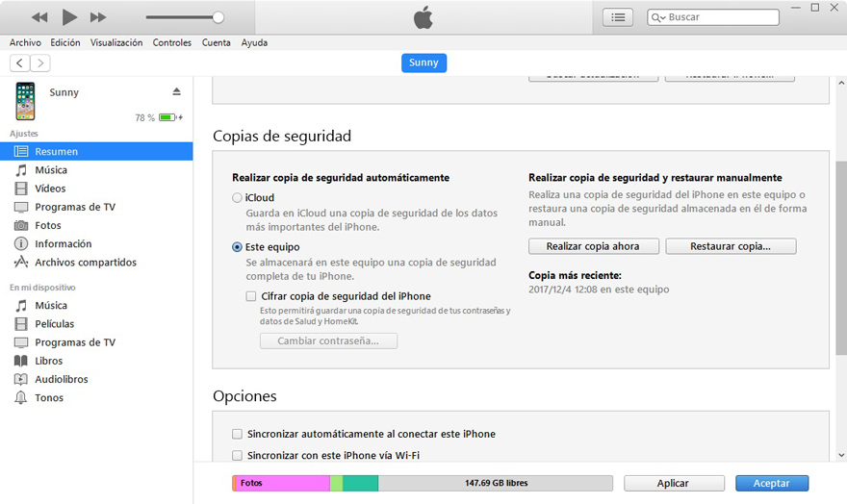This screenshot has width=847, height=504.
Task: Click the Apple logo in header
Action: point(423,17)
